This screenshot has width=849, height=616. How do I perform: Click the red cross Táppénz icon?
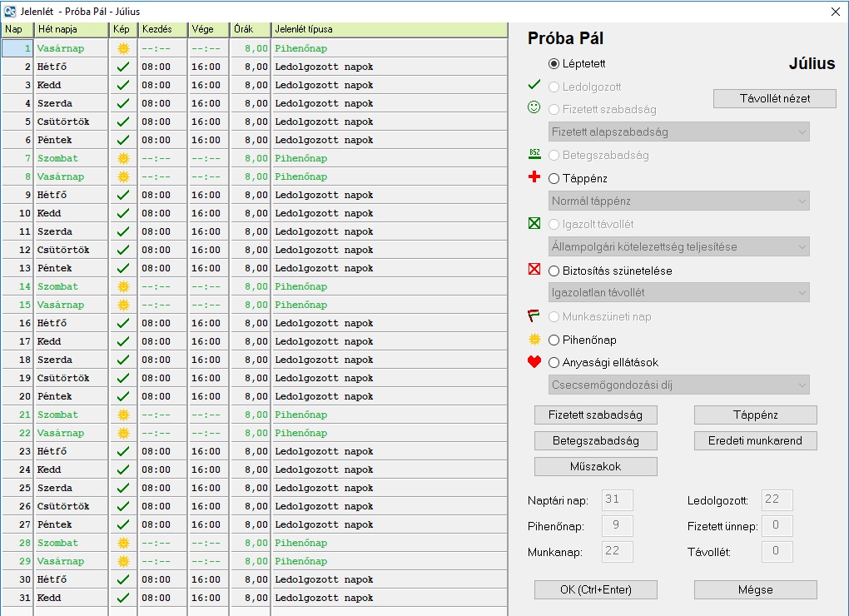534,177
